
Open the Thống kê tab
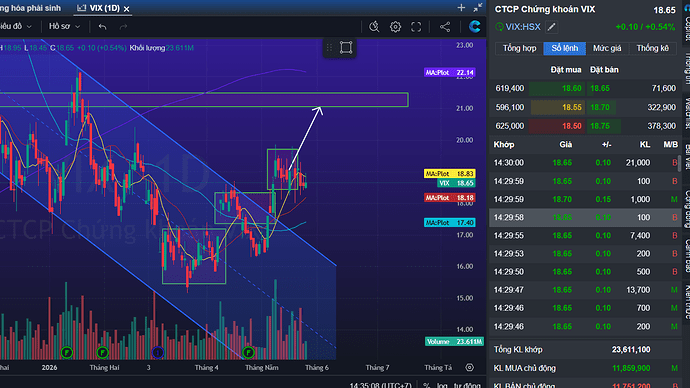pyautogui.click(x=653, y=48)
